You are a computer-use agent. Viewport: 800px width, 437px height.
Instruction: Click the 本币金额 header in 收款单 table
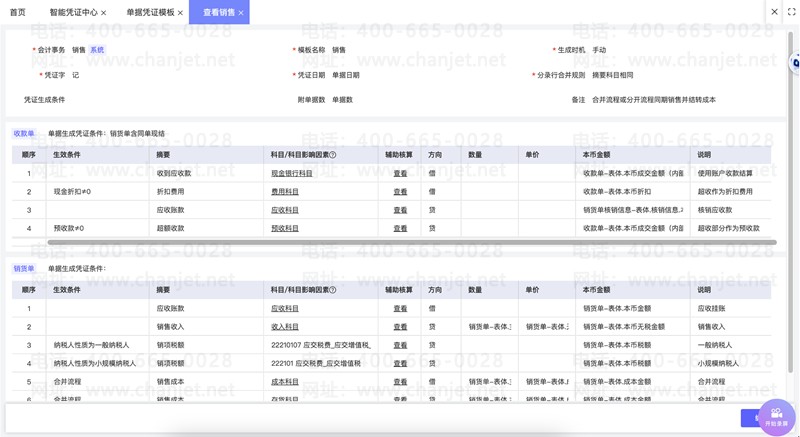click(596, 155)
